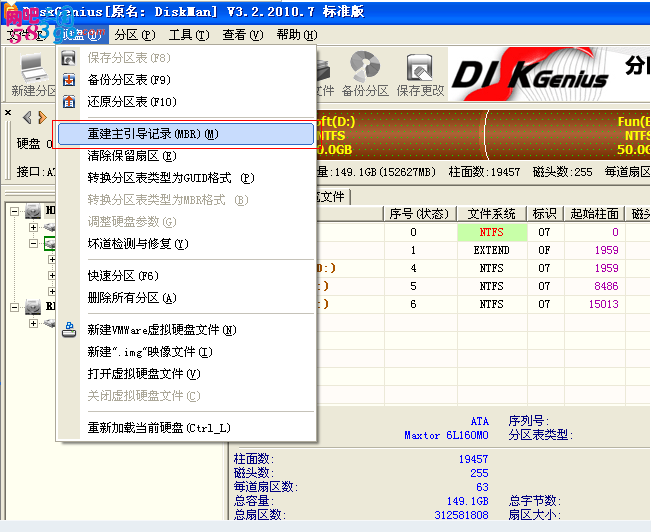Click the 起始柱面 column header

point(595,214)
